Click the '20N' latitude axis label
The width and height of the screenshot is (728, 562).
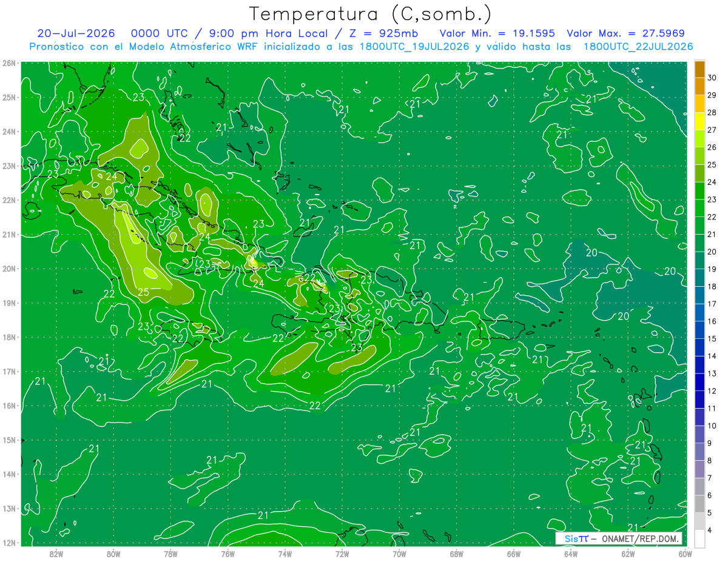tap(9, 269)
